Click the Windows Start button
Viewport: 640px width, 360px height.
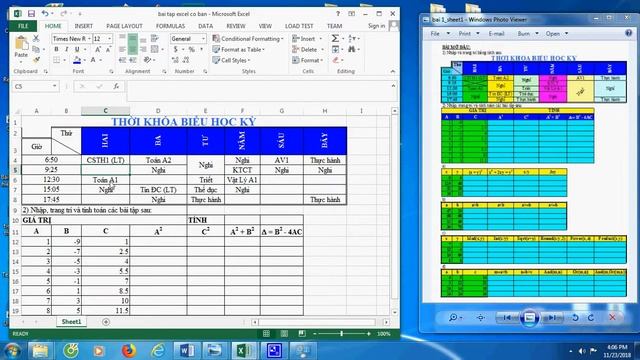(12, 351)
